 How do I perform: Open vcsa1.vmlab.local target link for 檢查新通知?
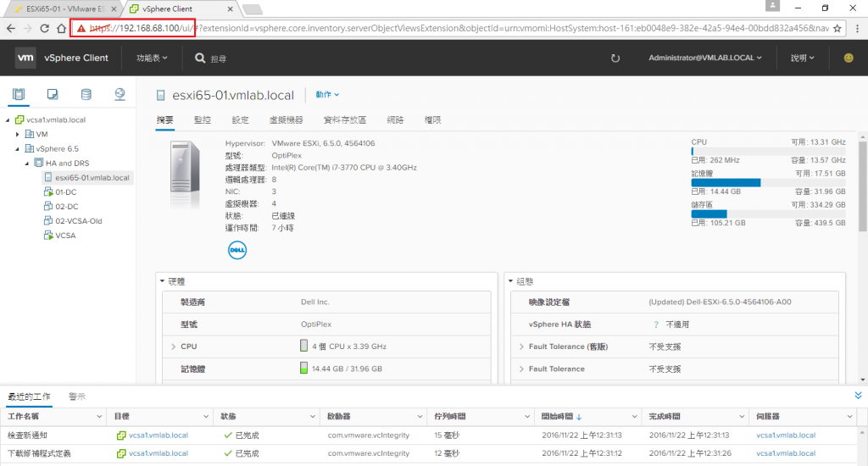click(x=159, y=435)
